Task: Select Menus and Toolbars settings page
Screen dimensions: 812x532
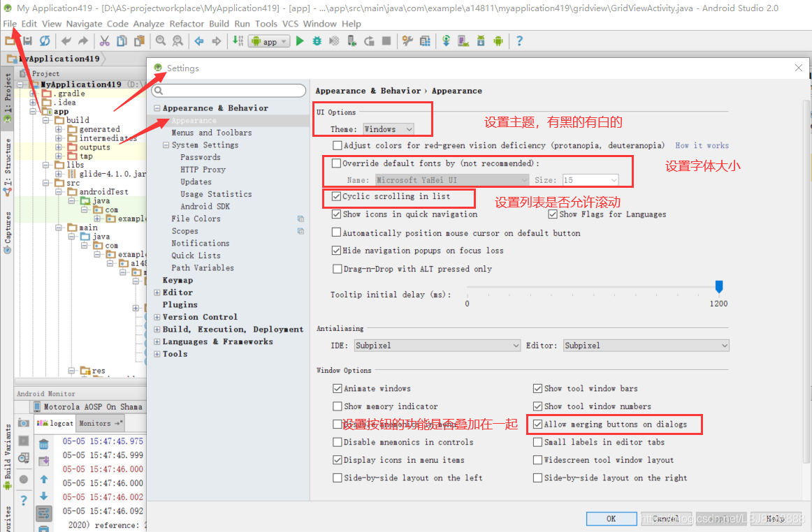Action: coord(211,133)
